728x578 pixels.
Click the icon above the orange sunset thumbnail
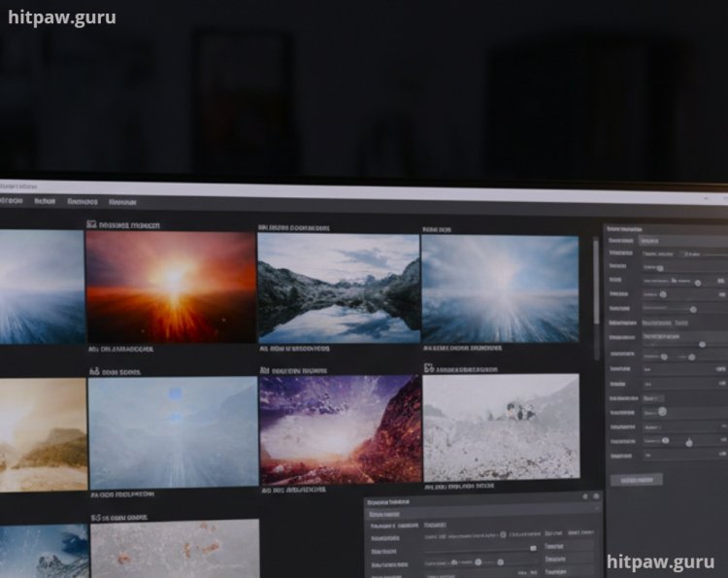[x=91, y=224]
